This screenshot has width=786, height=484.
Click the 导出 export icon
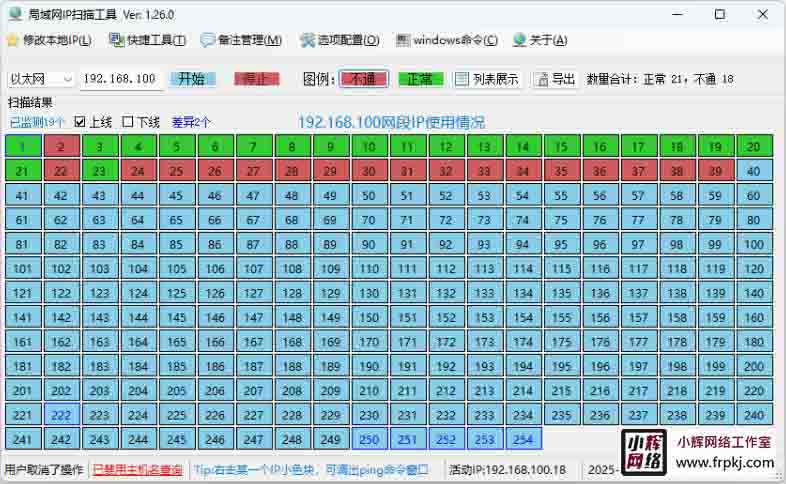tap(541, 79)
